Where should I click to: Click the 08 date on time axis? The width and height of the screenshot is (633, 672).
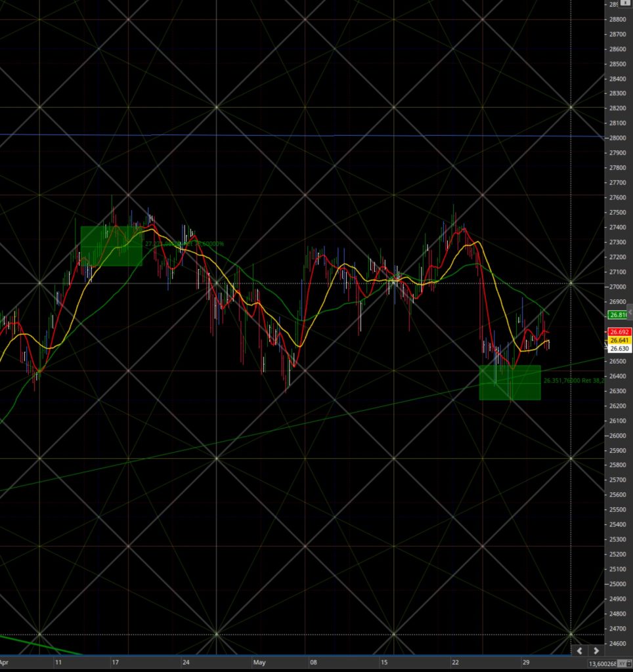tap(313, 662)
